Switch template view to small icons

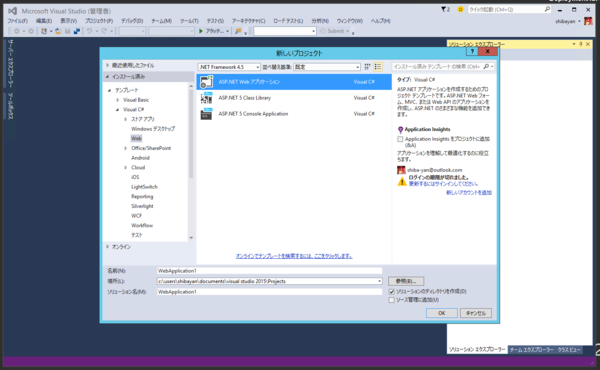(367, 67)
